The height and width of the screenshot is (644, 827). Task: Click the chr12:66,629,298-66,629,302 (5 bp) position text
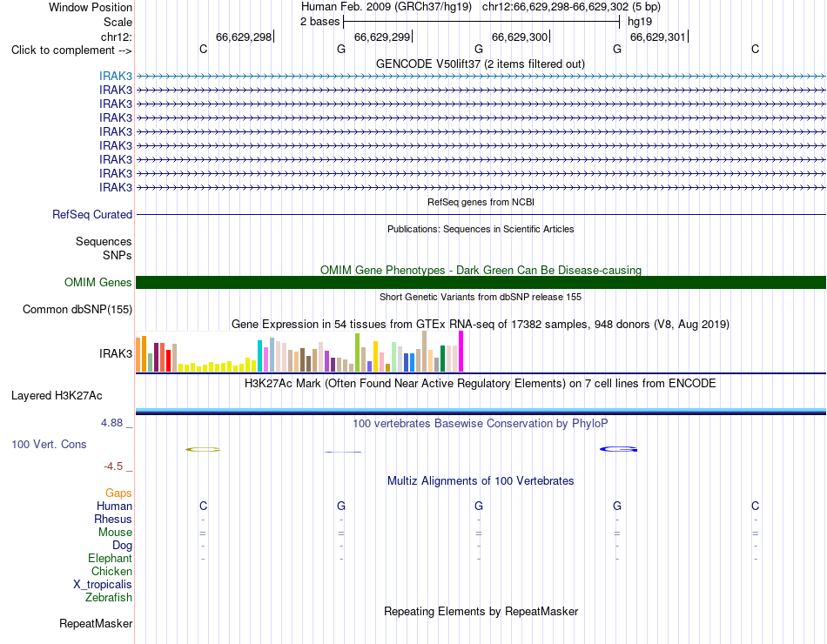click(x=571, y=7)
